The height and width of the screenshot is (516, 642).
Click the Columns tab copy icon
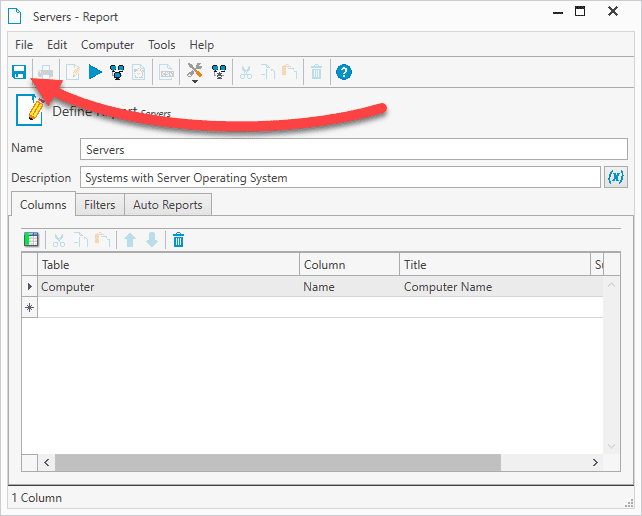81,240
